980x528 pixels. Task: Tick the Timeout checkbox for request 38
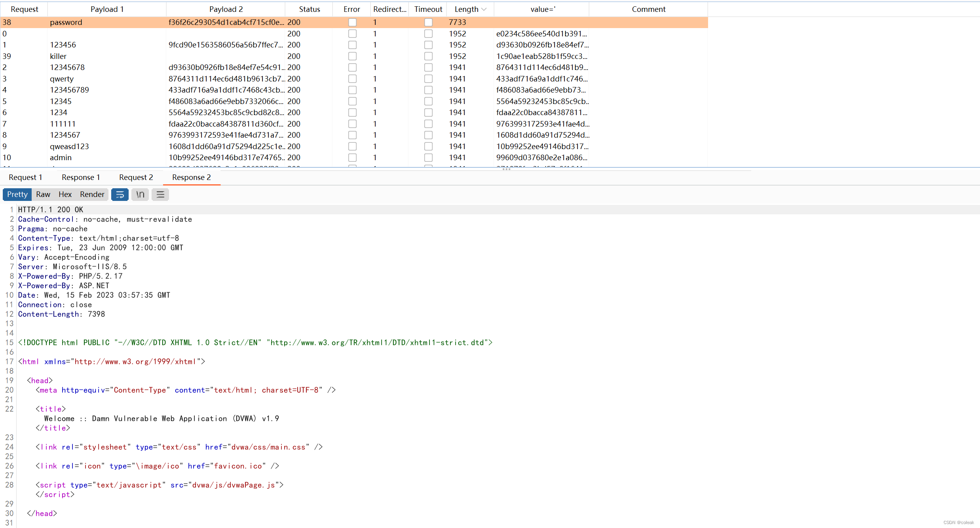click(x=428, y=23)
